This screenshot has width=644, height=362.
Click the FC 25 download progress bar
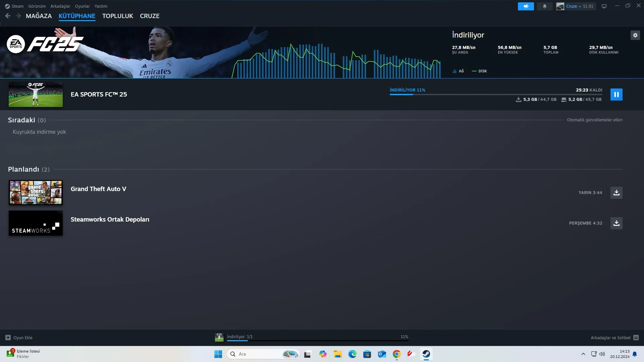[x=496, y=95]
